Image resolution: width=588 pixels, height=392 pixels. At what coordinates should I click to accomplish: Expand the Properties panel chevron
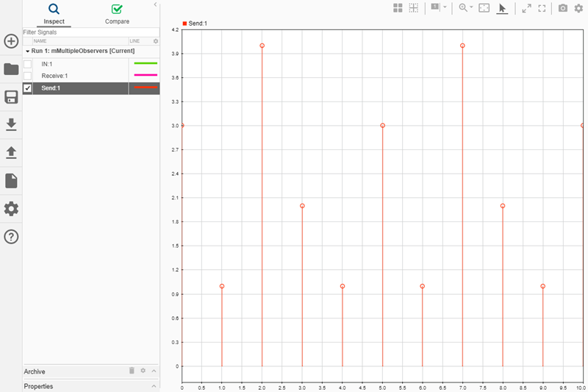pyautogui.click(x=154, y=386)
